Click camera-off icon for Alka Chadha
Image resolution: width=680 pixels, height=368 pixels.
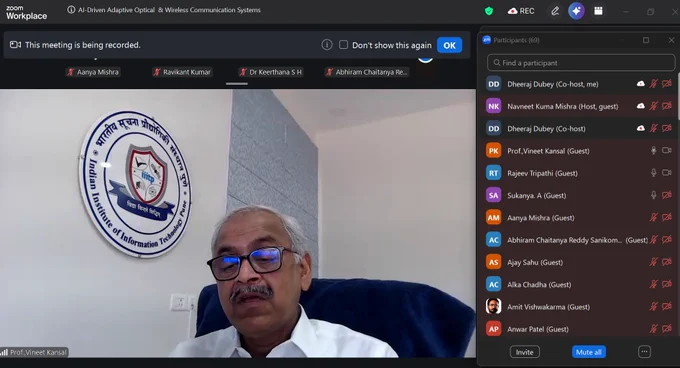pos(667,284)
